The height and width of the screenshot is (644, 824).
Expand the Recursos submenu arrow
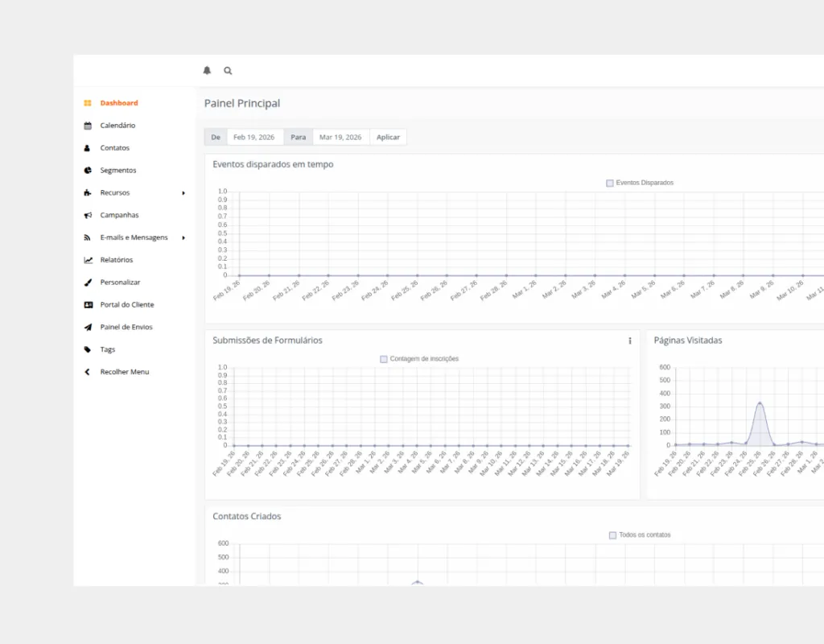(183, 193)
